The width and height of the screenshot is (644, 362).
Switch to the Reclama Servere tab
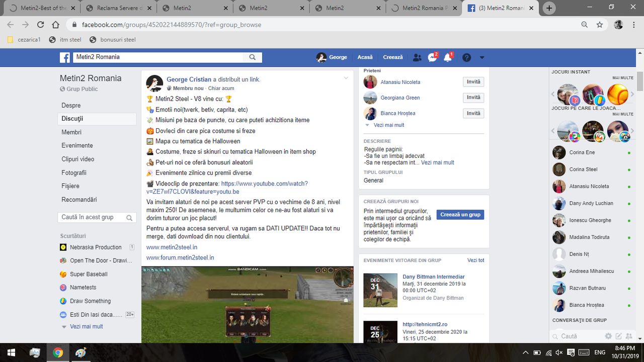click(x=118, y=8)
